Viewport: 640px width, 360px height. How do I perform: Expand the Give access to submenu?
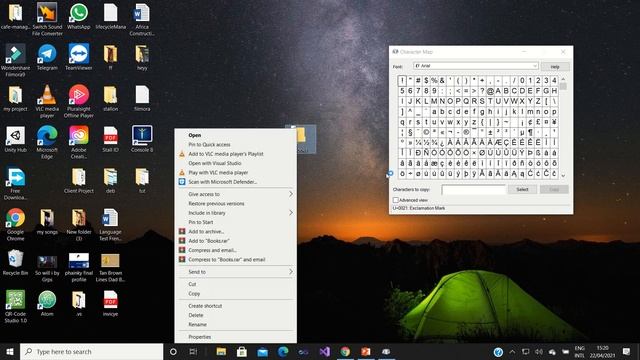tap(236, 194)
